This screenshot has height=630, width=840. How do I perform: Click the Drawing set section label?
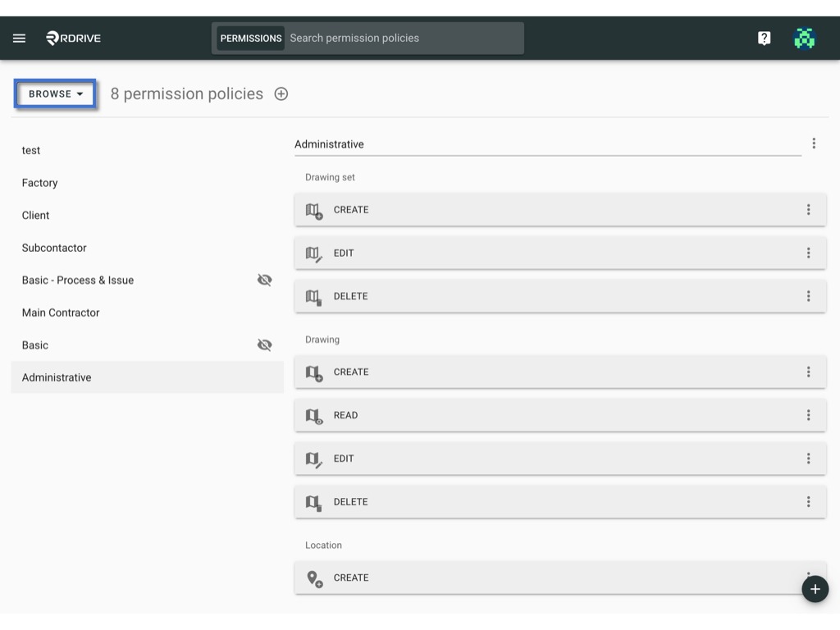point(330,177)
